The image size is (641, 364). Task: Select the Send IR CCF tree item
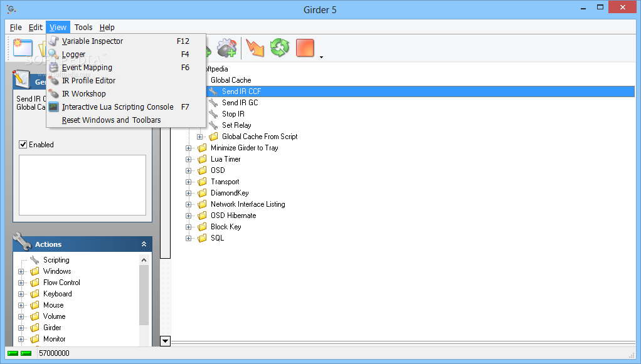(241, 91)
